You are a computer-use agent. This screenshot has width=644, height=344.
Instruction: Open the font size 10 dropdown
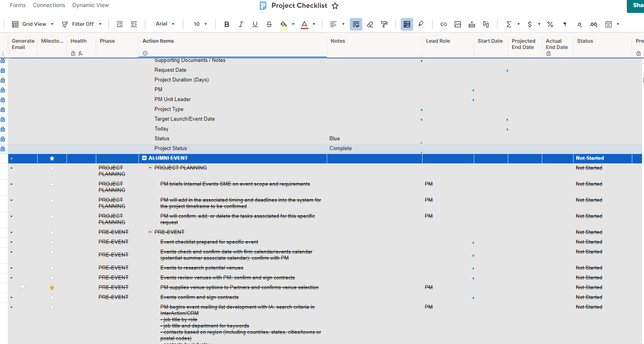tap(200, 24)
